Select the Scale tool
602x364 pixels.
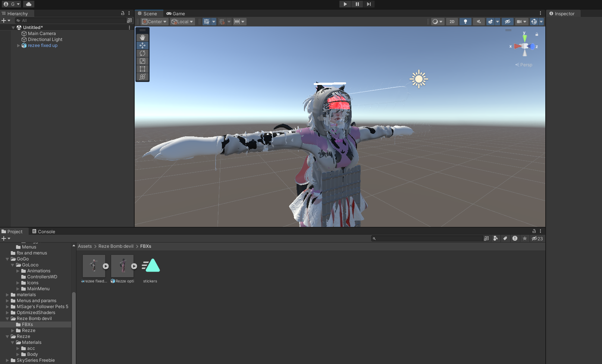point(142,61)
